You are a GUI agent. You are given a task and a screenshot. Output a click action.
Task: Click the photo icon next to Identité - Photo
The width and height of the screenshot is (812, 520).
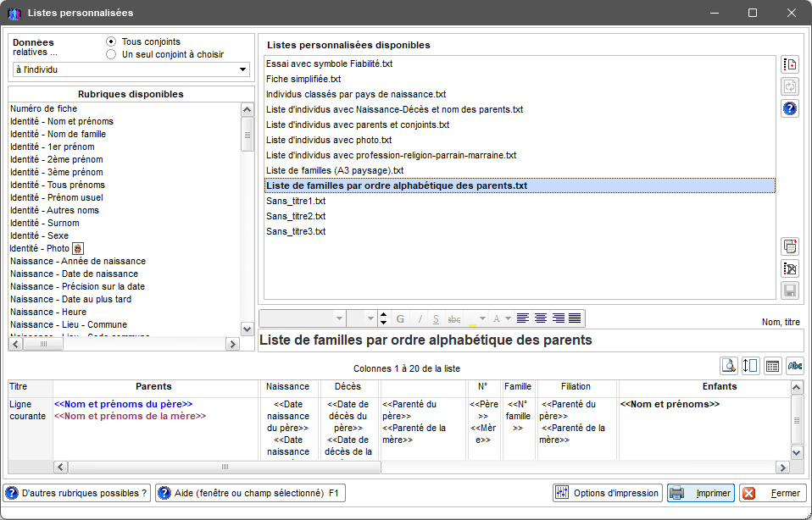pos(78,248)
